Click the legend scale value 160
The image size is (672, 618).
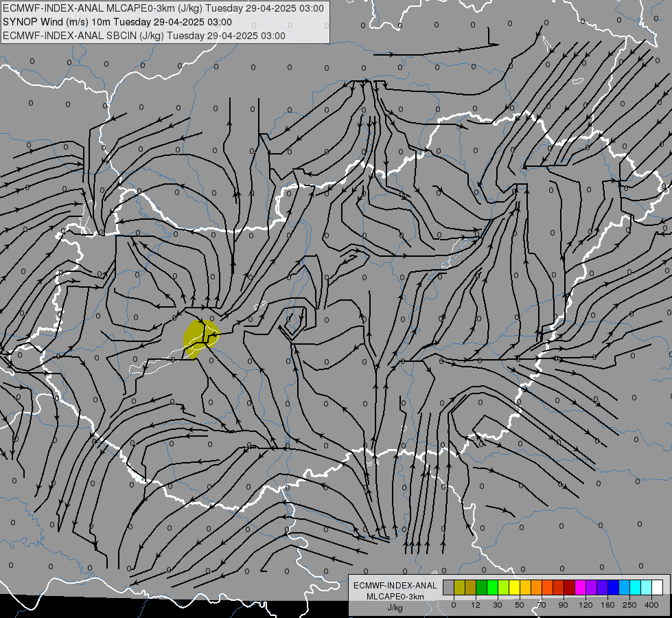pos(607,605)
